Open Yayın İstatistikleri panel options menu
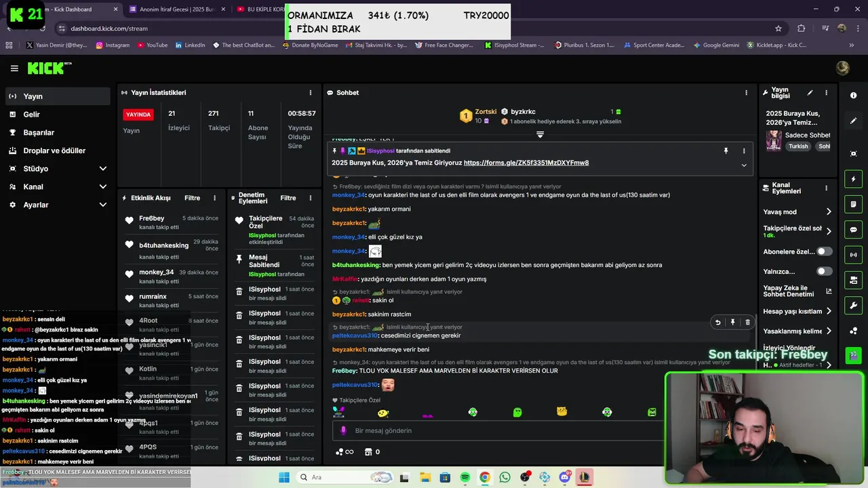The image size is (868, 488). (311, 93)
